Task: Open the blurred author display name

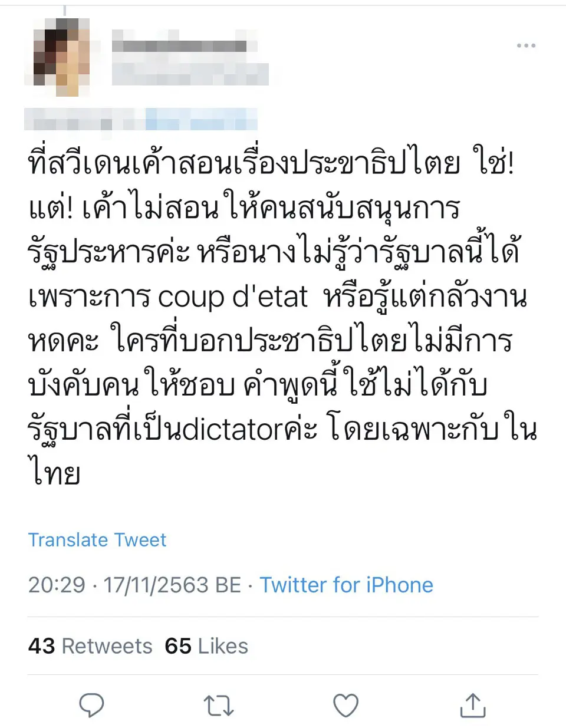Action: (179, 46)
